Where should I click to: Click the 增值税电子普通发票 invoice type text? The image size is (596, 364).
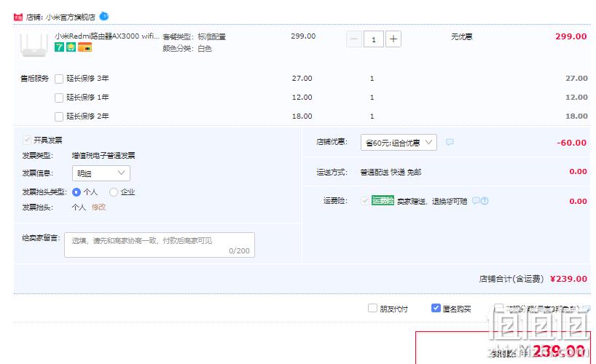point(103,155)
